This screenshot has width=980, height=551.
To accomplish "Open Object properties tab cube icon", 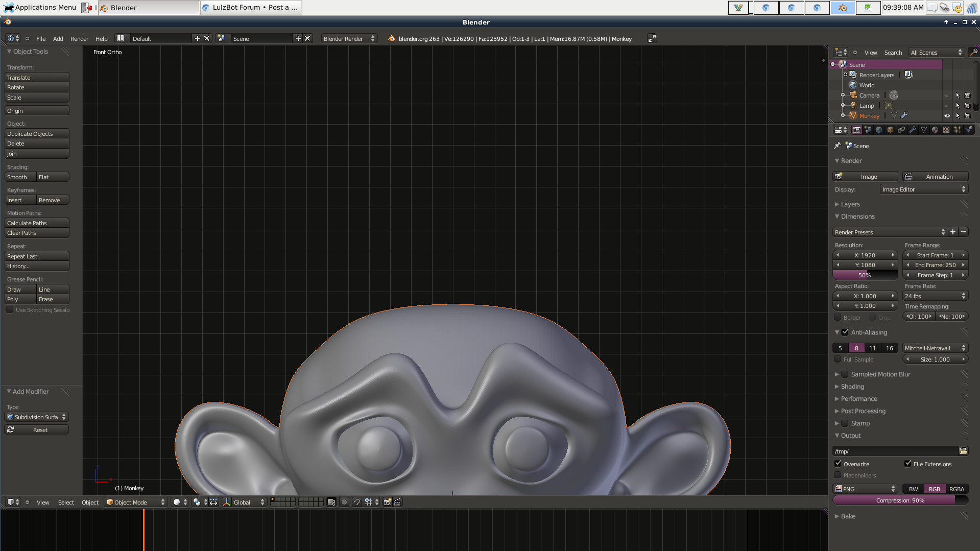I will [890, 130].
